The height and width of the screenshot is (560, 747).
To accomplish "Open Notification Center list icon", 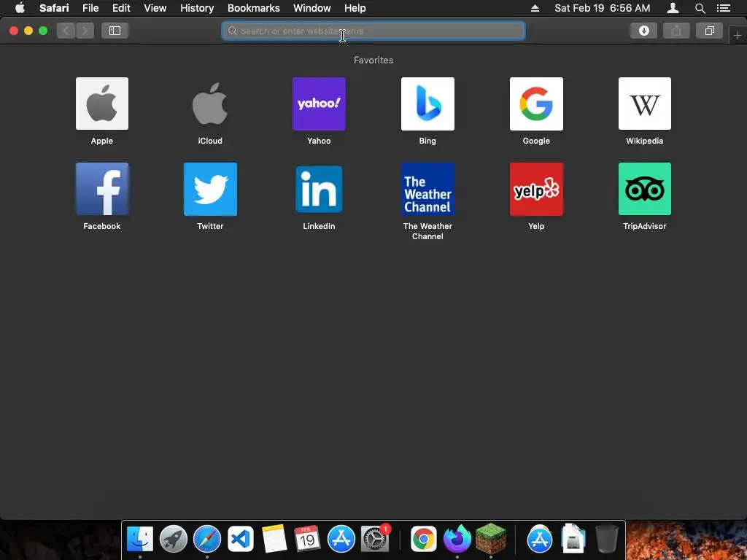I will (x=723, y=8).
